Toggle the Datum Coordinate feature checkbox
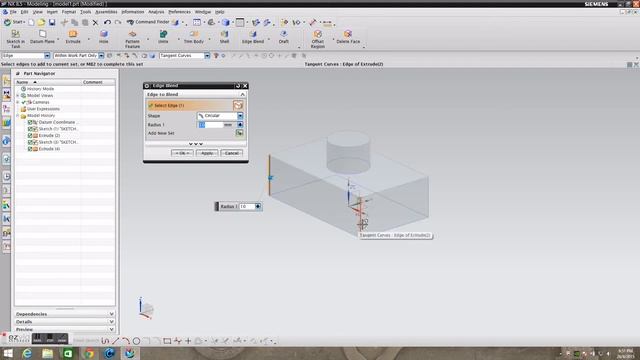The width and height of the screenshot is (640, 360). coord(30,122)
